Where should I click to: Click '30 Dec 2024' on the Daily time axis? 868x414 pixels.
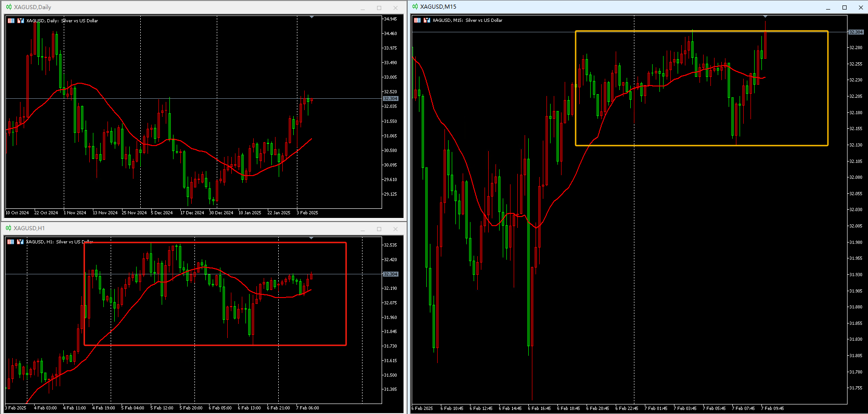(x=221, y=213)
